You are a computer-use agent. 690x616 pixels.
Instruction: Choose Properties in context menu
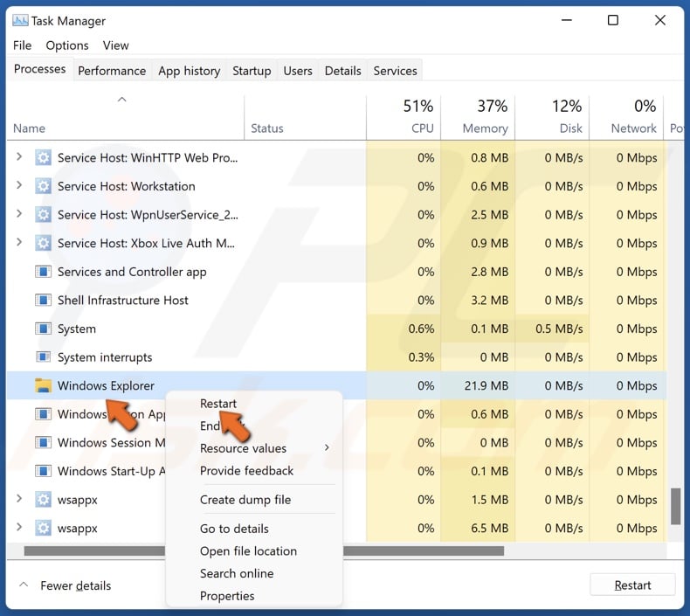[227, 596]
